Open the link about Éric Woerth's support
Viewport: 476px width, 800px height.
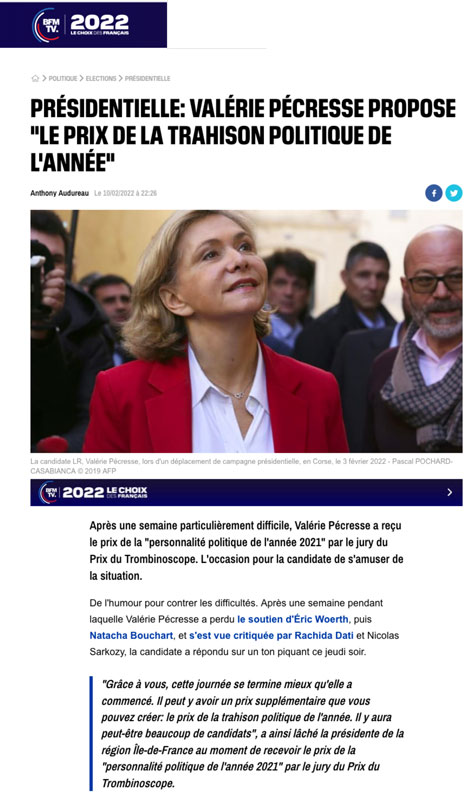click(x=293, y=619)
